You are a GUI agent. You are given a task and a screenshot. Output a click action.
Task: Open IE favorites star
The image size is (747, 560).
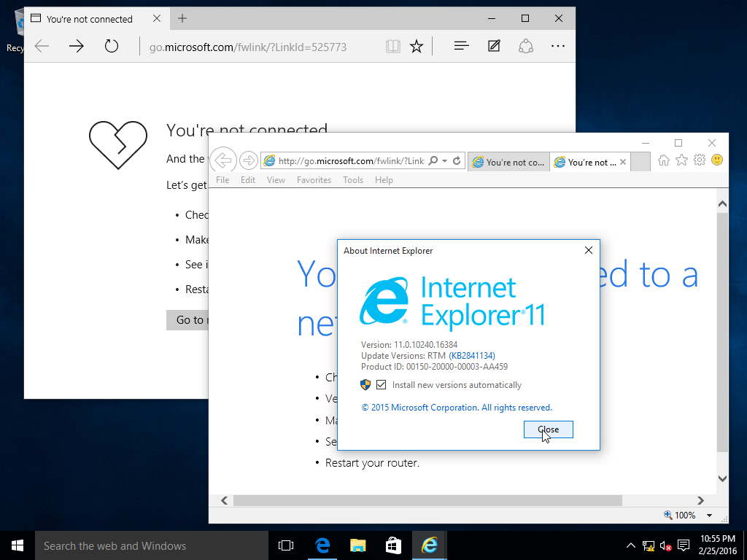682,160
